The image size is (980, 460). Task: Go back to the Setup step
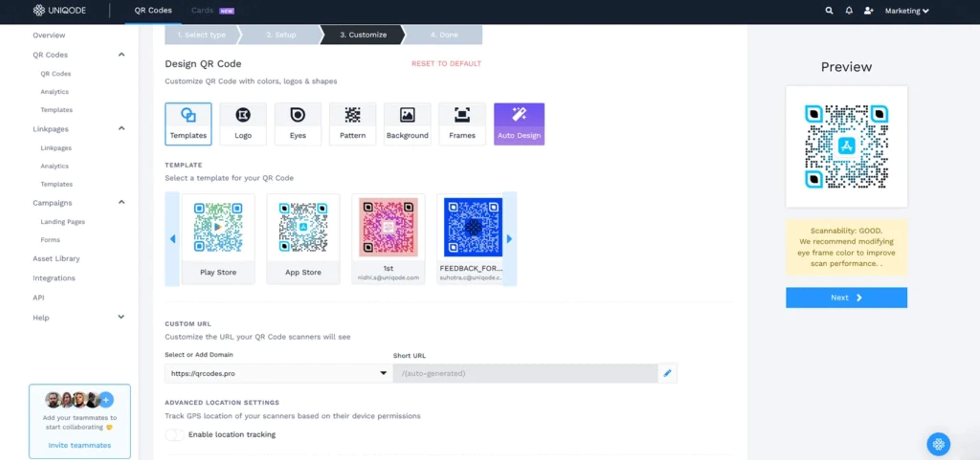(281, 35)
